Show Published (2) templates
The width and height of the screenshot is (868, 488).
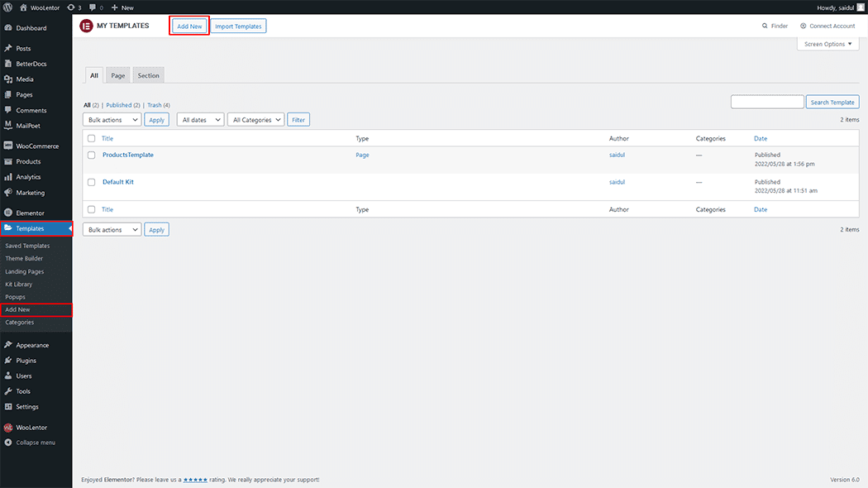coord(123,105)
